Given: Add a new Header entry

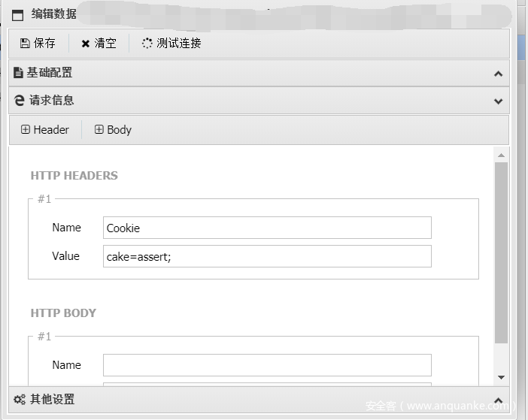Looking at the screenshot, I should (45, 130).
